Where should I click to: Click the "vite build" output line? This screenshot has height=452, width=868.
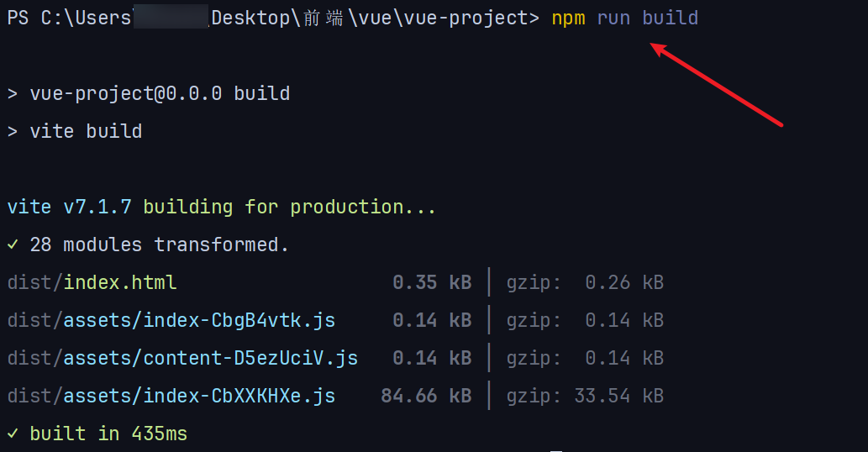[86, 131]
